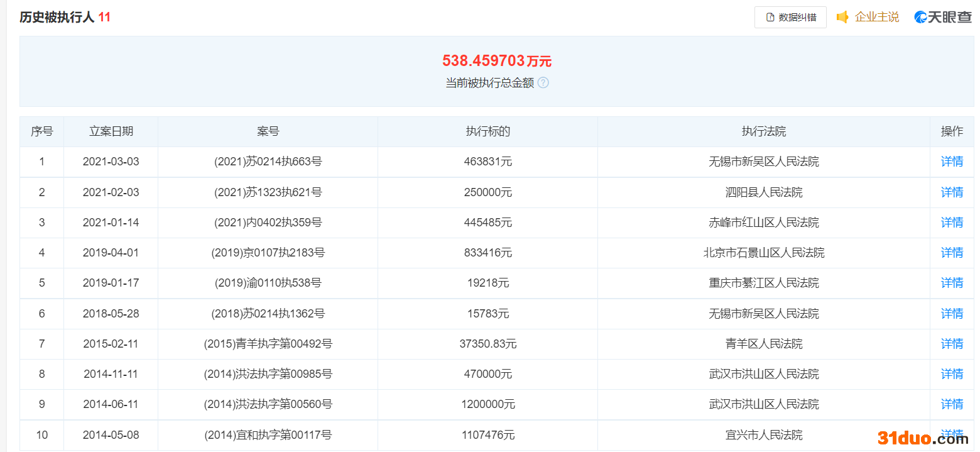Click the 案号 column header
980x452 pixels.
pyautogui.click(x=268, y=131)
